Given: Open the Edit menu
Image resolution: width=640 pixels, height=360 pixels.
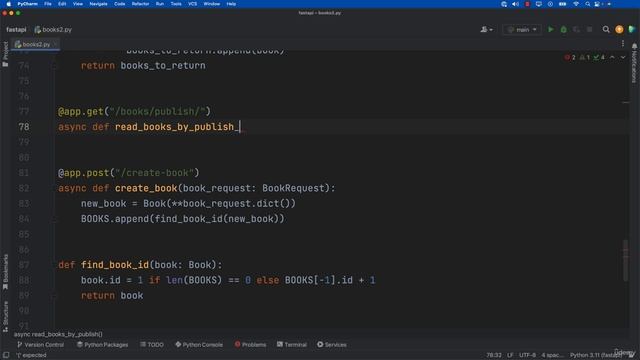Looking at the screenshot, I should coord(62,4).
